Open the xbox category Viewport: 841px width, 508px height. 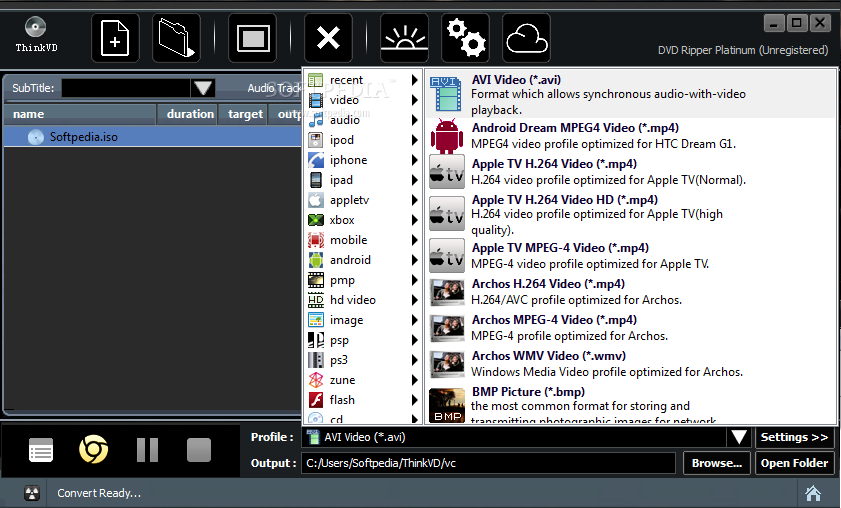click(363, 220)
